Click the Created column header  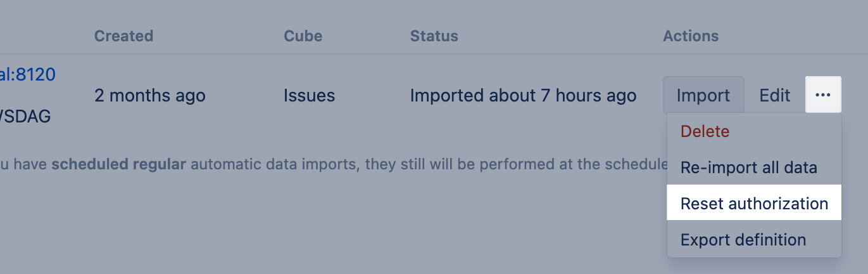coord(123,36)
